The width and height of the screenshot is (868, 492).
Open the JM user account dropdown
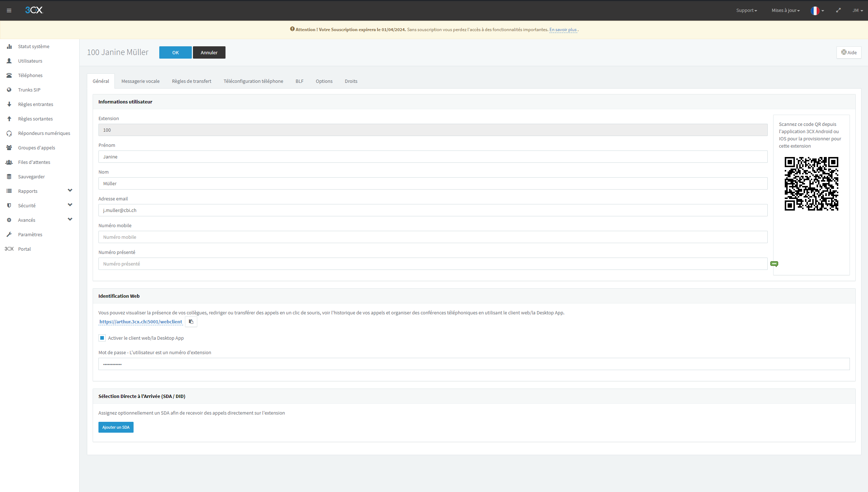tap(858, 10)
